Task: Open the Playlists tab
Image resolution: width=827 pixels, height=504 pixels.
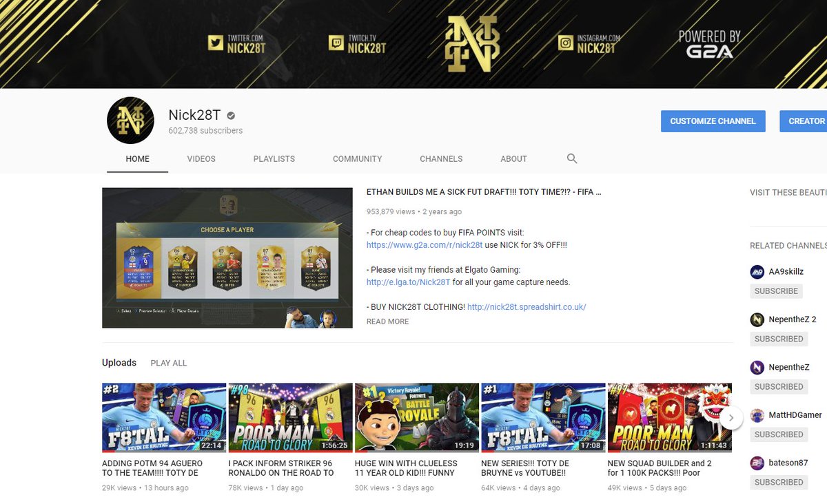Action: coord(274,158)
